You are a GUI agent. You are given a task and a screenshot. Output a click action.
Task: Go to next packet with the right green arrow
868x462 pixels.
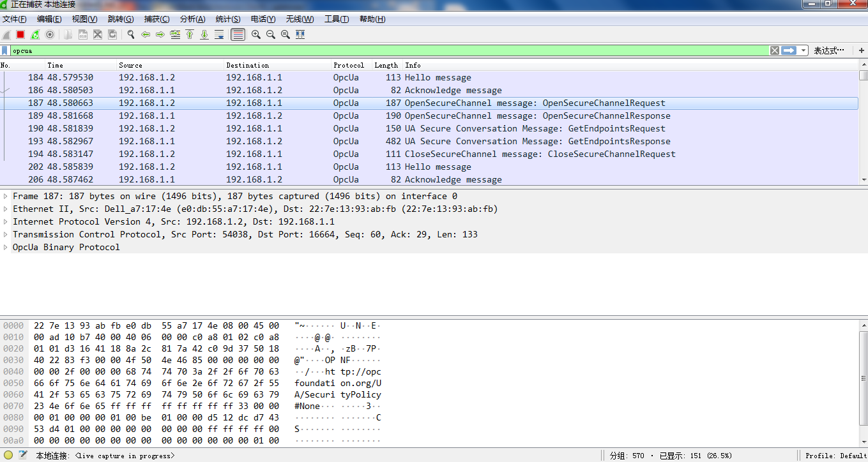(x=160, y=34)
